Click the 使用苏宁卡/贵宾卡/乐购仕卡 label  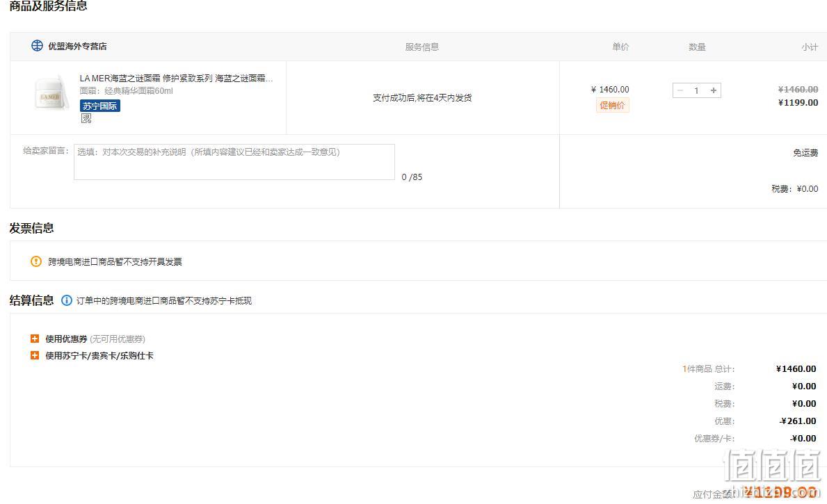(99, 356)
